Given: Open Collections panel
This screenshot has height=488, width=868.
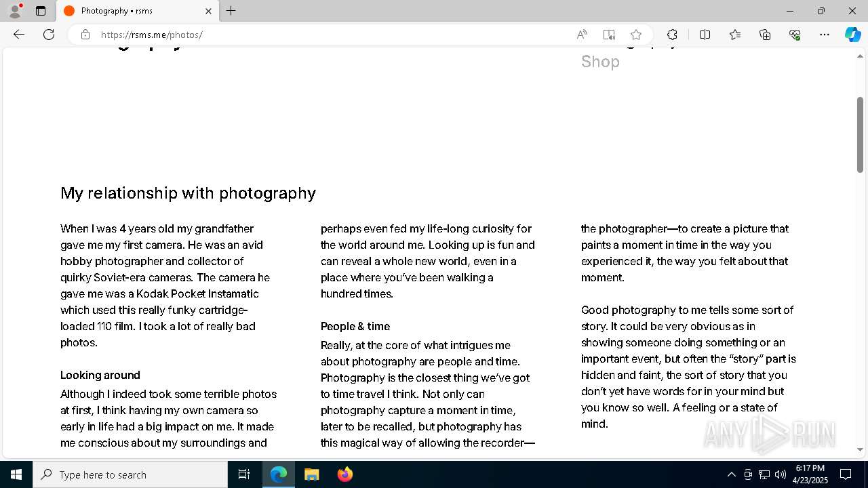Looking at the screenshot, I should point(765,35).
